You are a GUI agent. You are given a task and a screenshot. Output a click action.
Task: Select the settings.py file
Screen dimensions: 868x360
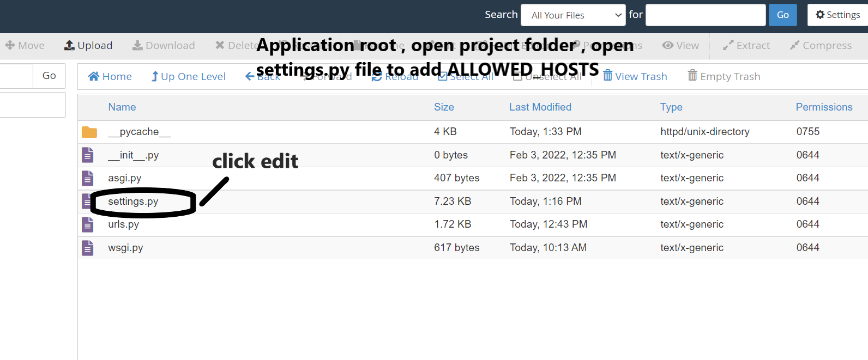click(133, 202)
